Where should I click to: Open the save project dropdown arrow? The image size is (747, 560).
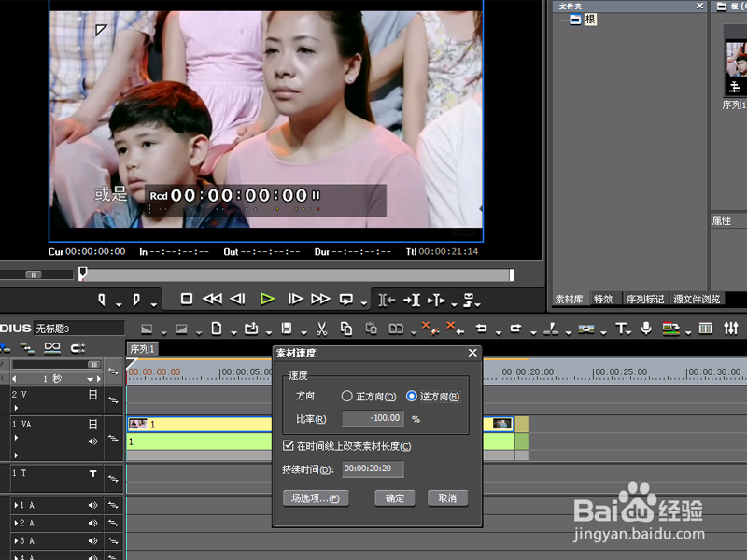[303, 332]
